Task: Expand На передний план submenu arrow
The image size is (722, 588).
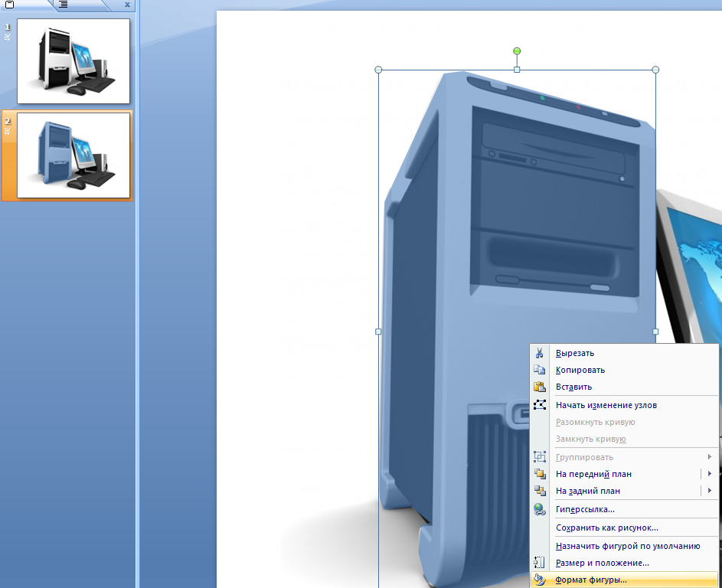Action: click(710, 474)
